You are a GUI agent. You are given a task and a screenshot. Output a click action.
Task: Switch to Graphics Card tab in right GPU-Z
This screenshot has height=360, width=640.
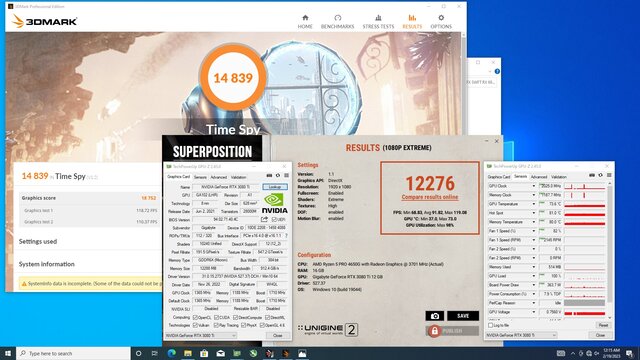pos(499,177)
